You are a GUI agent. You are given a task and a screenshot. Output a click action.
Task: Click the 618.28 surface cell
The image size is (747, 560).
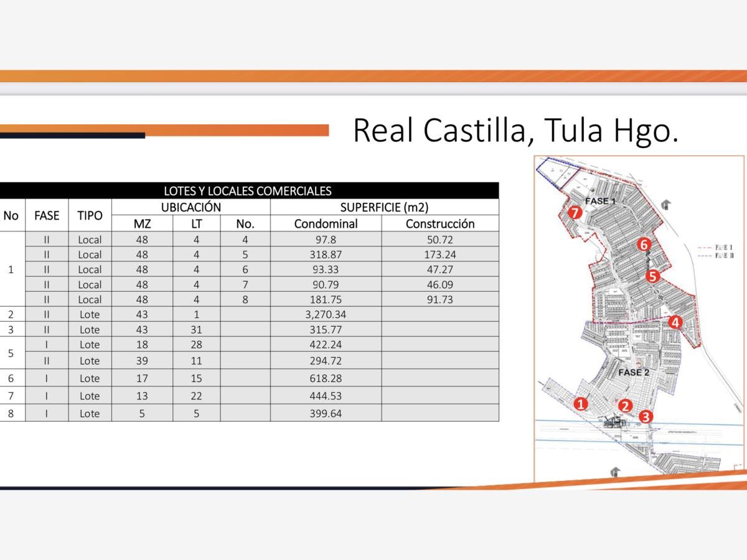(x=326, y=378)
